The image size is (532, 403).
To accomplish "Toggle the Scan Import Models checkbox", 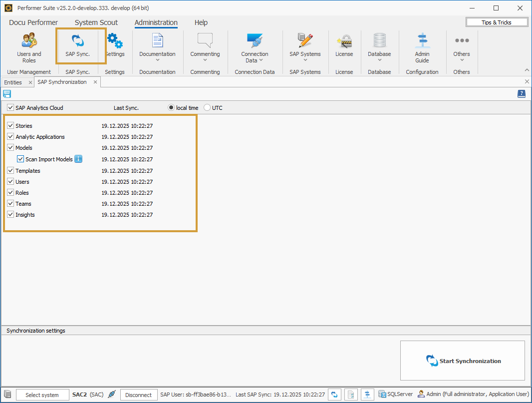I will 20,159.
